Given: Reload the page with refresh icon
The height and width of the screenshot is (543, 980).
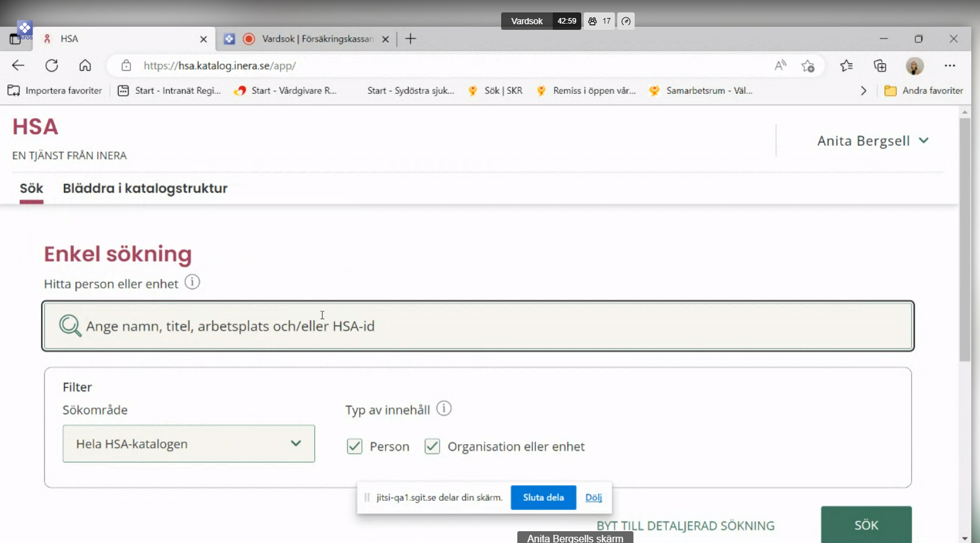Looking at the screenshot, I should click(52, 65).
